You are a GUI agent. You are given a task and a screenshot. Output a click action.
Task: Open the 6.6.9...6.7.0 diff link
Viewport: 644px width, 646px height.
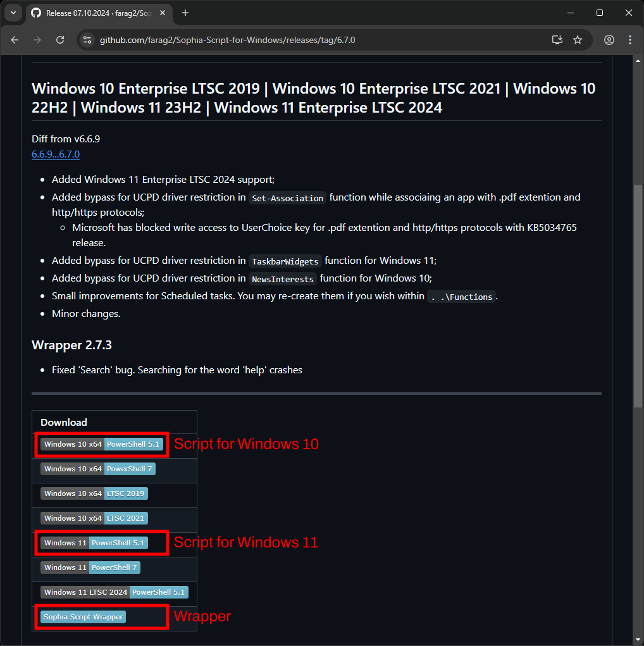click(56, 154)
